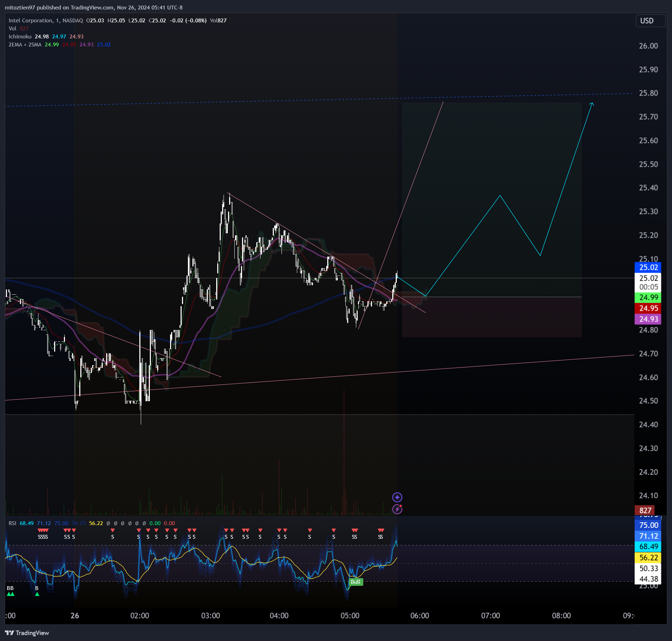Click the Ichimoku indicator legend name
Viewport: 672px width, 641px height.
(20, 37)
